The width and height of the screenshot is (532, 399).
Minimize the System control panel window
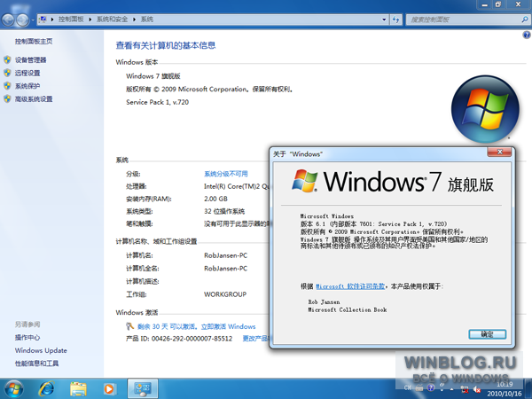[x=484, y=4]
